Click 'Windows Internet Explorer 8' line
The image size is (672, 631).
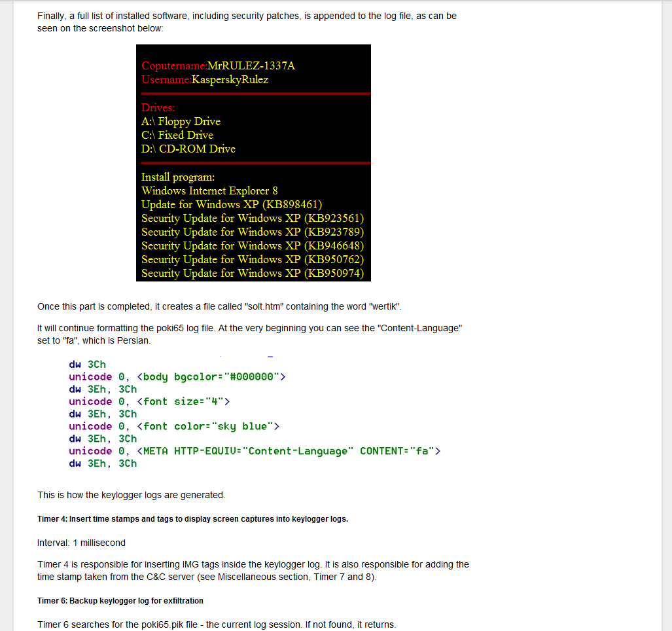point(209,190)
